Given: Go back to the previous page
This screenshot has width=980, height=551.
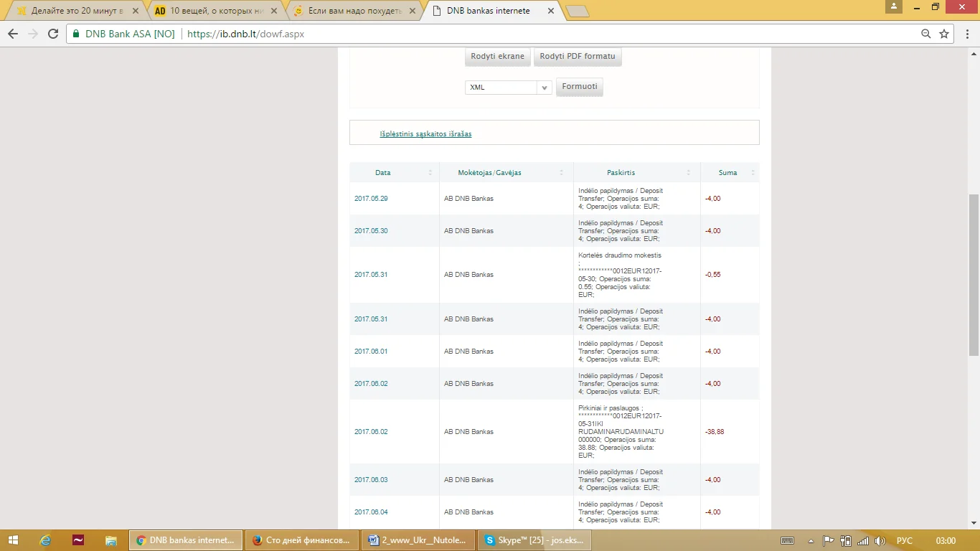Looking at the screenshot, I should (x=13, y=34).
